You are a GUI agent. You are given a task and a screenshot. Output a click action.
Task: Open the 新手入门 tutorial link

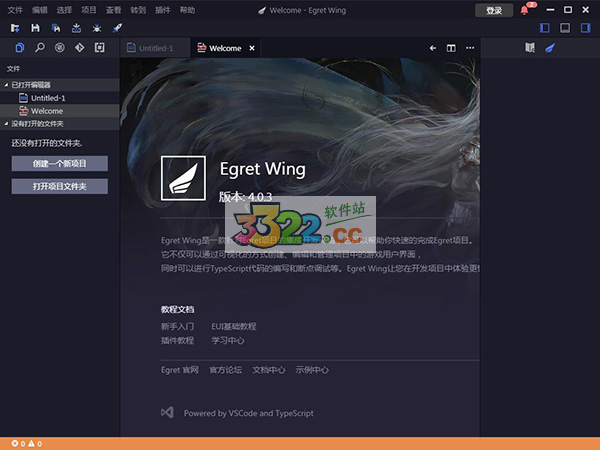point(178,326)
